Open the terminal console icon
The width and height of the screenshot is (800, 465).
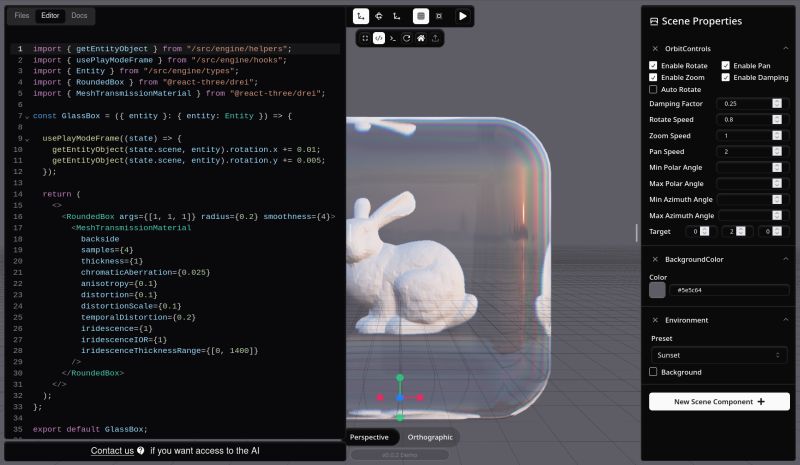pyautogui.click(x=392, y=38)
